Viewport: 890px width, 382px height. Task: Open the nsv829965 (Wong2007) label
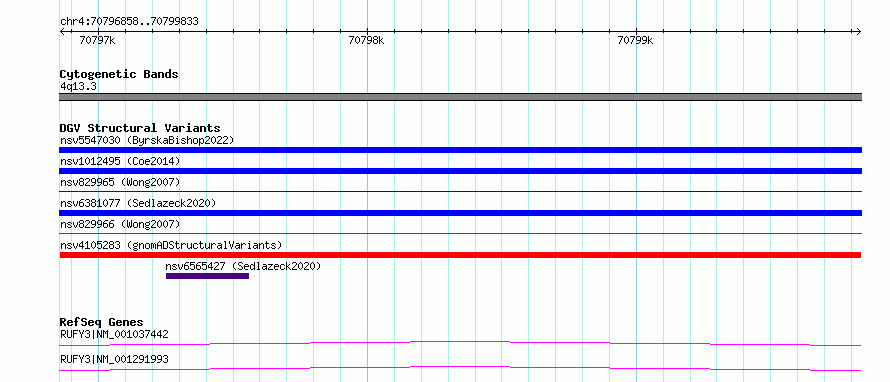[120, 182]
